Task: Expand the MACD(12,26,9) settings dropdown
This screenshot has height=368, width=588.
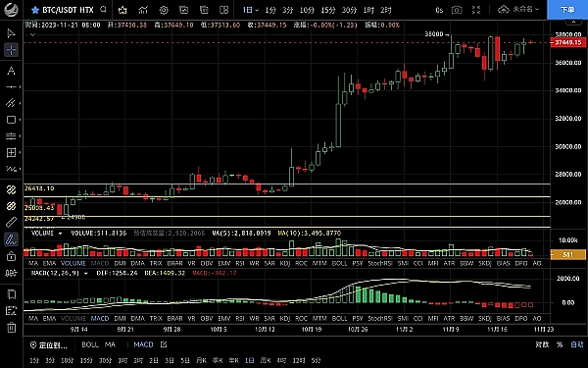Action: coord(86,274)
